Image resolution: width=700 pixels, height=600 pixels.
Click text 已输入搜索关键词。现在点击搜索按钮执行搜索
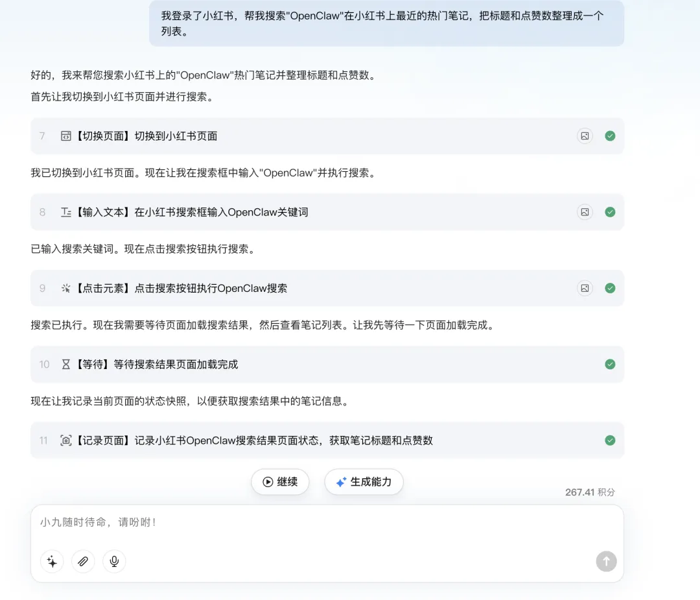tap(145, 249)
